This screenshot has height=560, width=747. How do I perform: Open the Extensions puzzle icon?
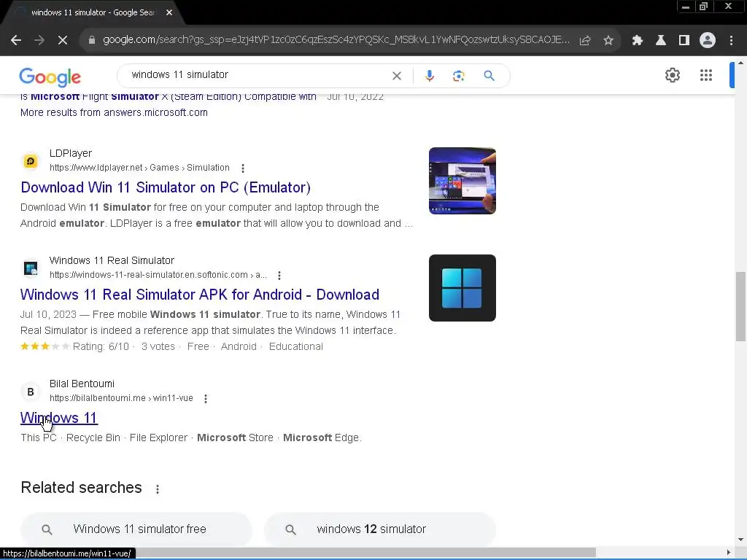[x=638, y=41]
